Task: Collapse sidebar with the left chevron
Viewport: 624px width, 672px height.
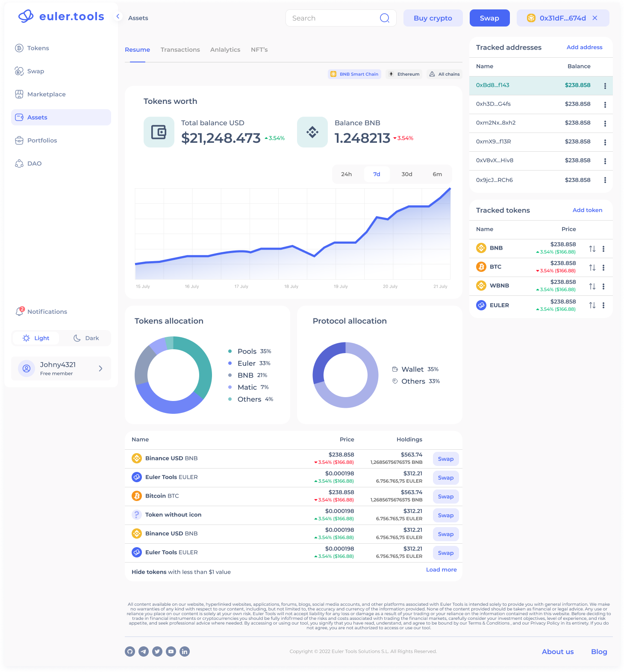Action: pyautogui.click(x=118, y=17)
